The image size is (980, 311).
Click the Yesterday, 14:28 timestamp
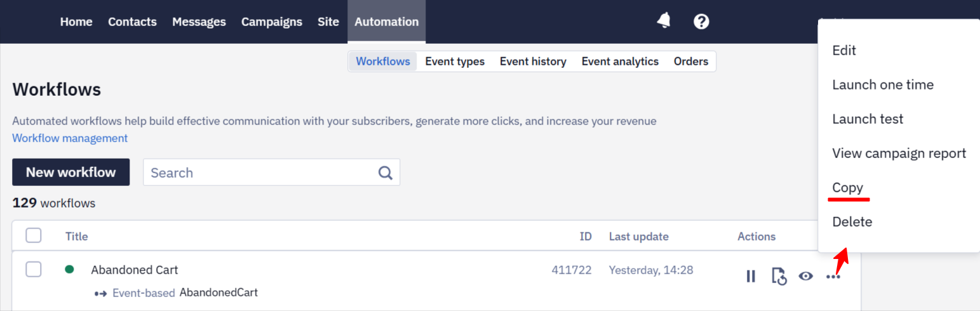click(x=651, y=270)
